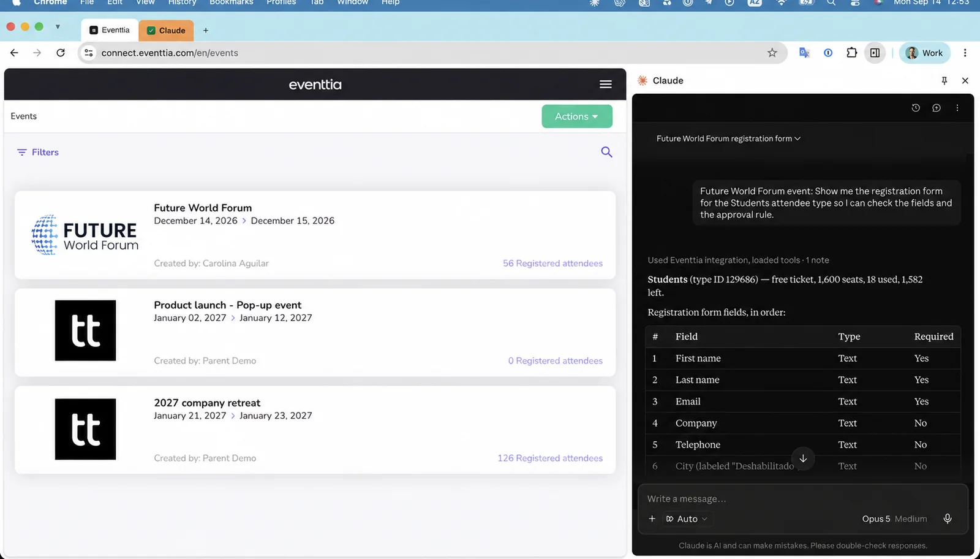This screenshot has height=559, width=980.
Task: Open the Future World Forum event title
Action: pos(203,208)
